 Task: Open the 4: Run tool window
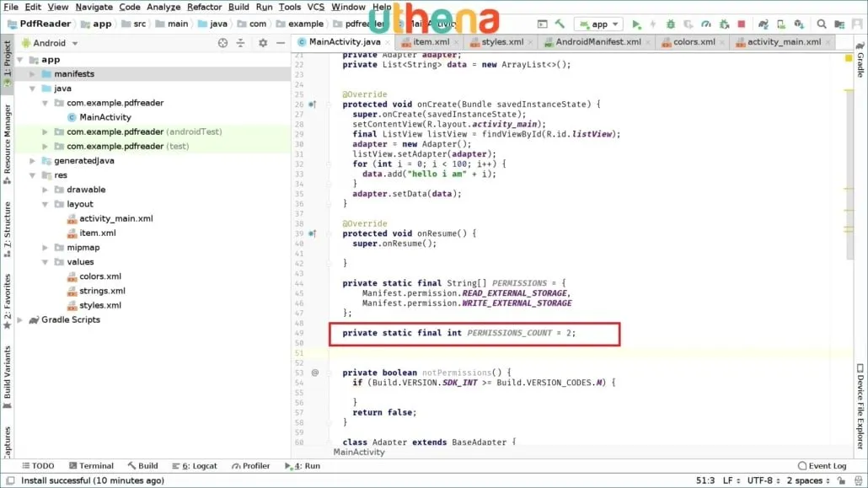303,466
